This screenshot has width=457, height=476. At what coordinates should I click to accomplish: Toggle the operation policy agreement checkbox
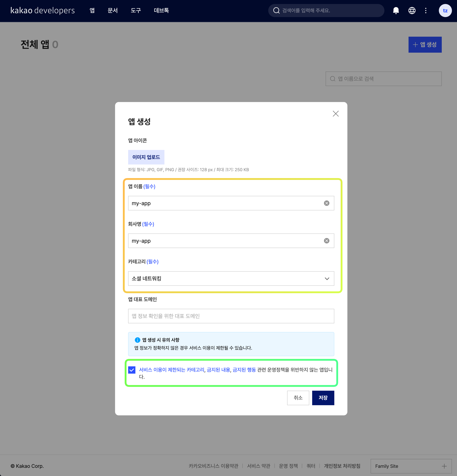coord(132,370)
